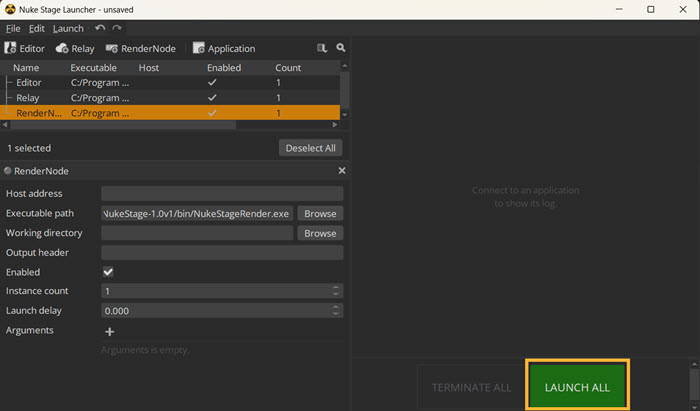Click the Deselect All button
Image resolution: width=700 pixels, height=411 pixels.
tap(311, 148)
